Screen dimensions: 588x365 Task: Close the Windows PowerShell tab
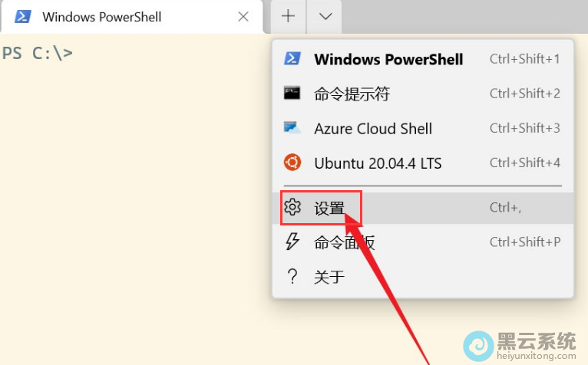[x=243, y=16]
